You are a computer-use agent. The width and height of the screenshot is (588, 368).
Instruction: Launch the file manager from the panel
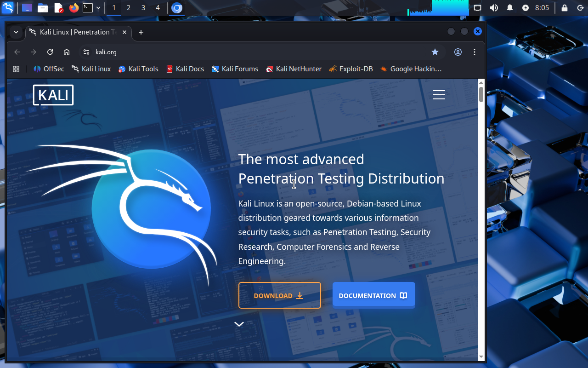point(43,8)
